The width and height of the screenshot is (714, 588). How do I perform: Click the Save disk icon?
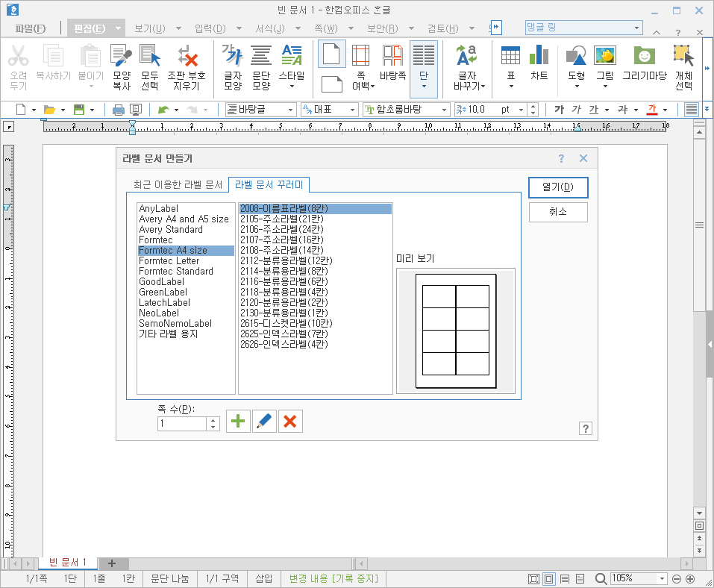coord(79,109)
